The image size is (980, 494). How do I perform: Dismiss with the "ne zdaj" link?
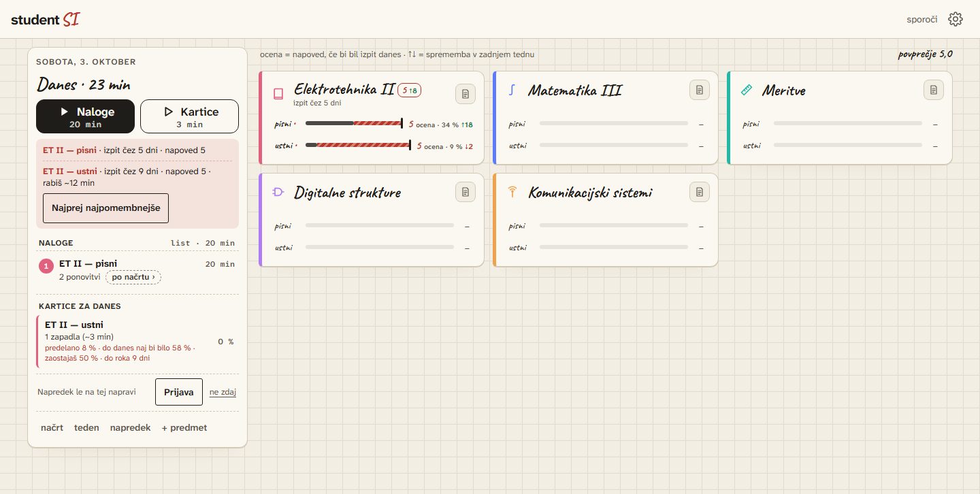223,392
